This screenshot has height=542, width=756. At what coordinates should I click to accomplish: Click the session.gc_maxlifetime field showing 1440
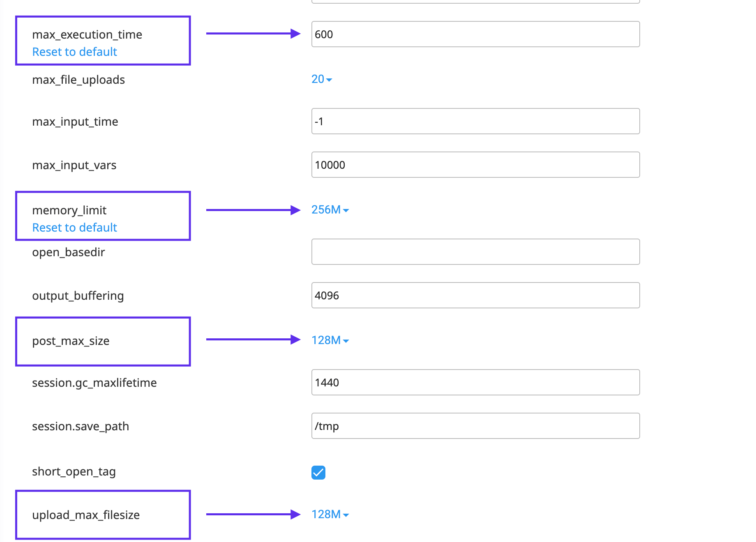475,382
